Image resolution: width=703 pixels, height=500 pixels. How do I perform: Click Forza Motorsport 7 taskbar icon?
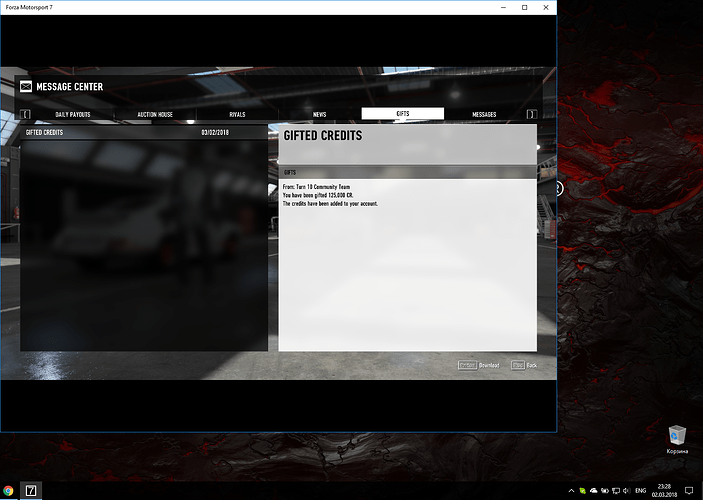pos(31,491)
